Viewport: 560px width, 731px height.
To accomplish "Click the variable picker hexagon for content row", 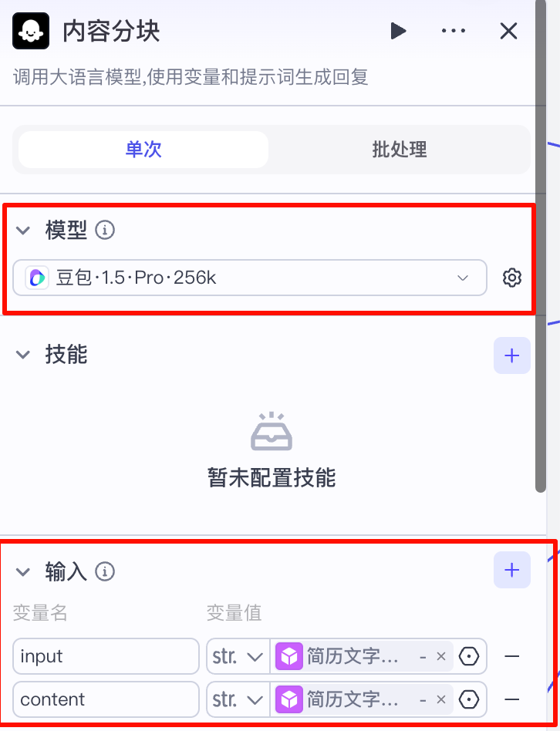I will 469,699.
